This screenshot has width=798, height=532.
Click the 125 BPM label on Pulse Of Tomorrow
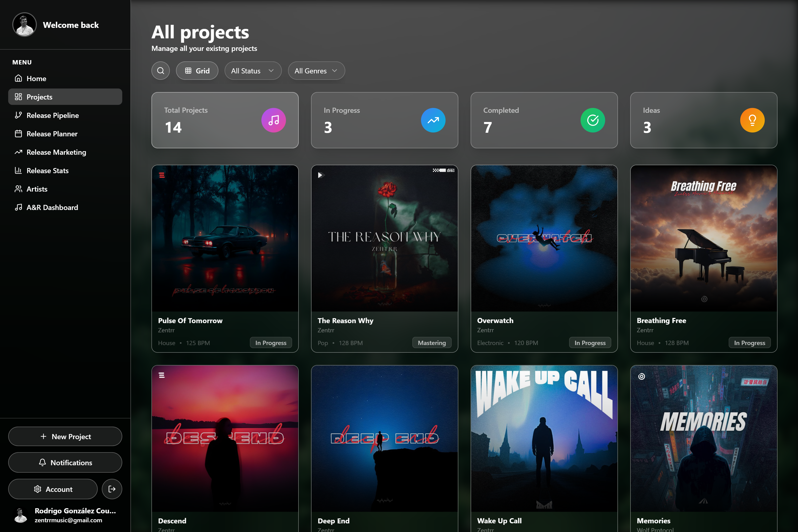click(198, 343)
